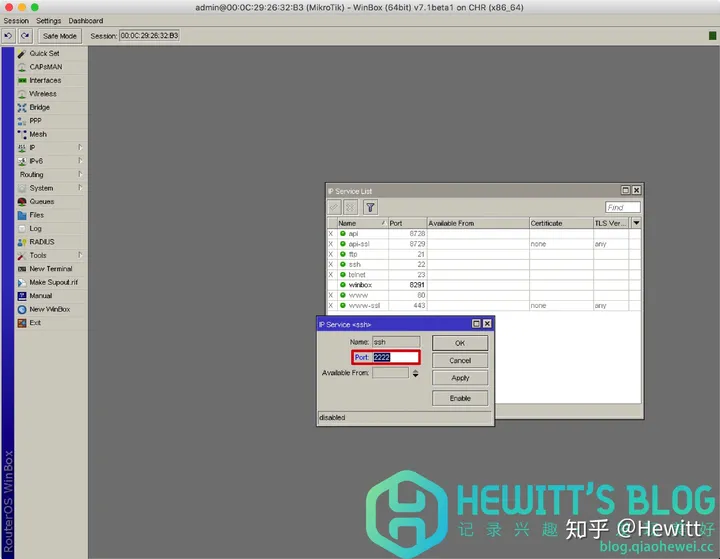Click the Available From column header
This screenshot has width=720, height=559.
(478, 223)
